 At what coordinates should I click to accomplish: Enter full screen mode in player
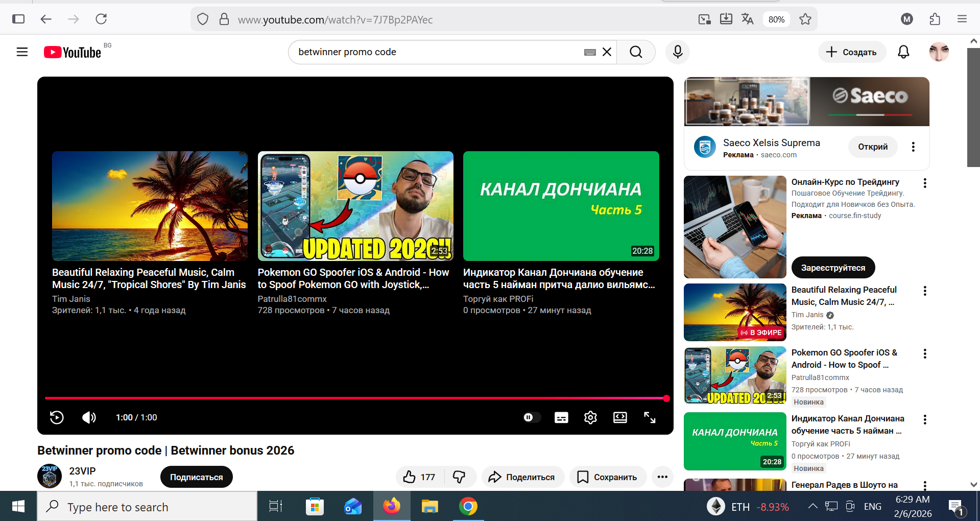click(x=650, y=417)
